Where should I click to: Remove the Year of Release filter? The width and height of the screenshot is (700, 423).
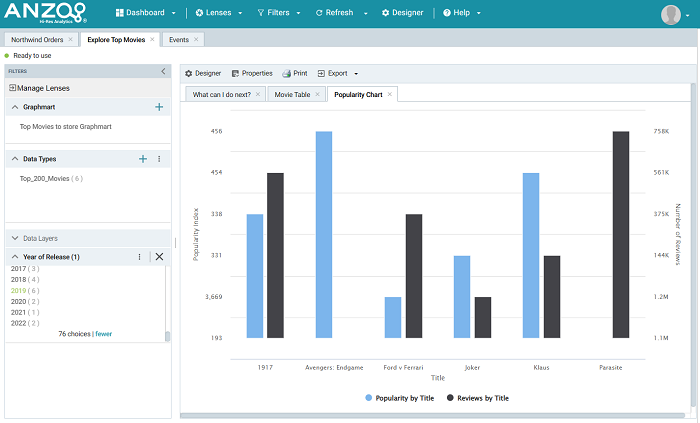pyautogui.click(x=159, y=257)
